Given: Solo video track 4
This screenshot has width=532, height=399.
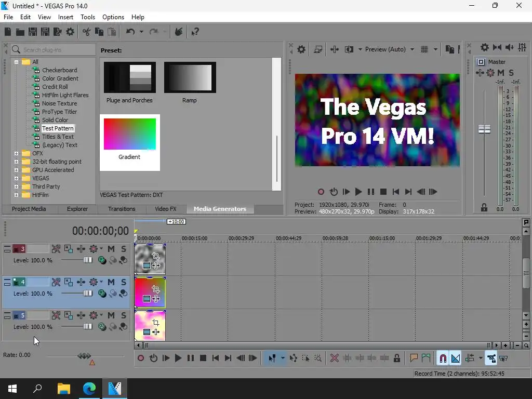Looking at the screenshot, I should 124,282.
